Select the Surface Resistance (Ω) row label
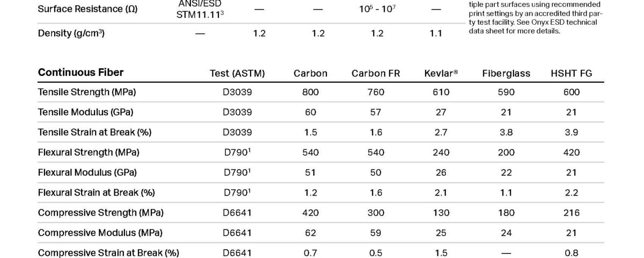Viewport: 644px width, 258px height. point(87,9)
